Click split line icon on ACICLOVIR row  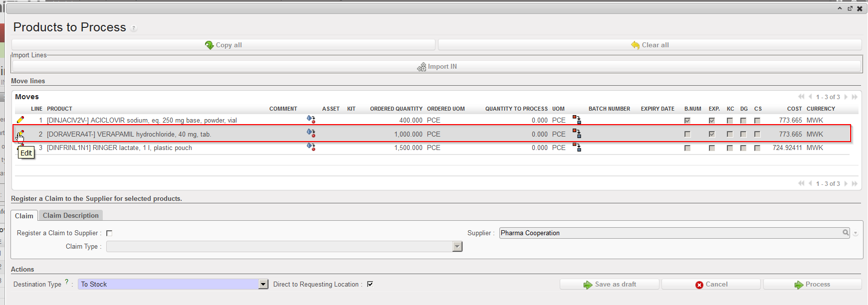577,120
